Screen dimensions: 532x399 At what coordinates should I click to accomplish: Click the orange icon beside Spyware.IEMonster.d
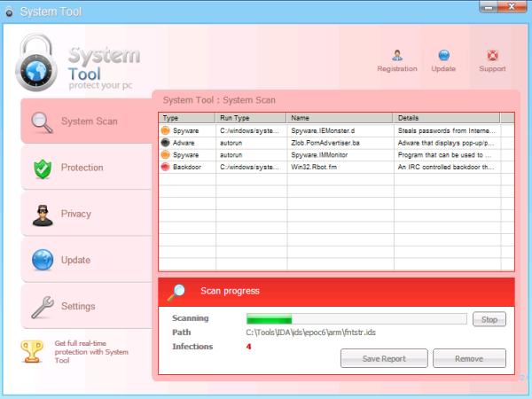(165, 130)
